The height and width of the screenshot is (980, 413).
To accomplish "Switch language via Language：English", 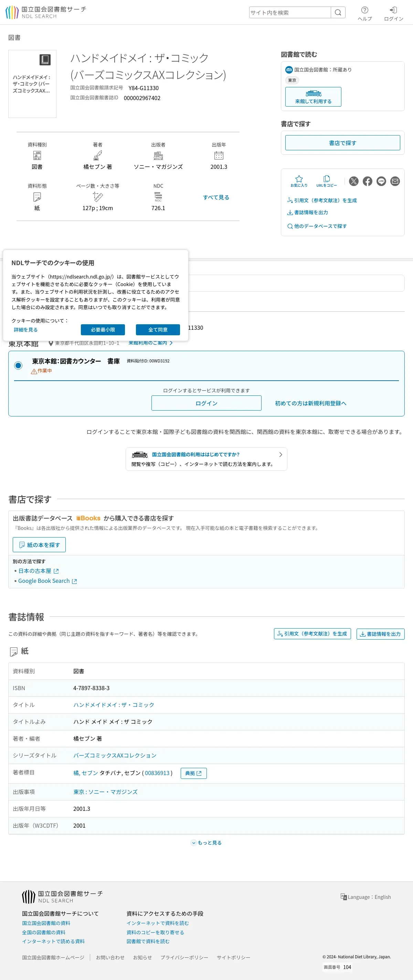I will tap(366, 897).
